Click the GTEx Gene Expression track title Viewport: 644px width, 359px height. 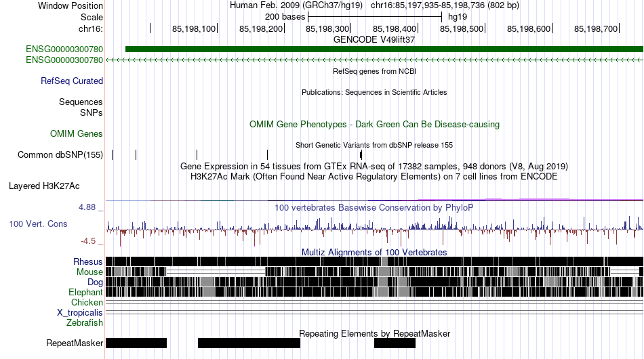[x=374, y=166]
